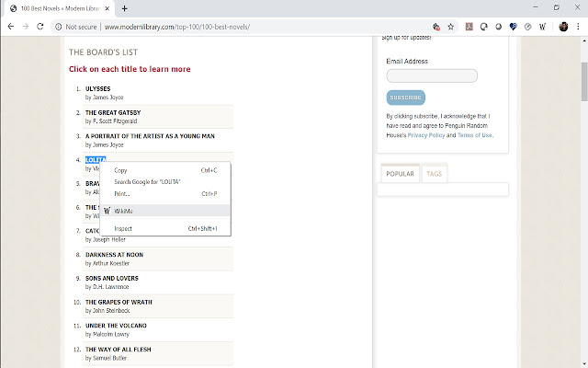Close the 100 Best Novels tab

click(x=107, y=8)
